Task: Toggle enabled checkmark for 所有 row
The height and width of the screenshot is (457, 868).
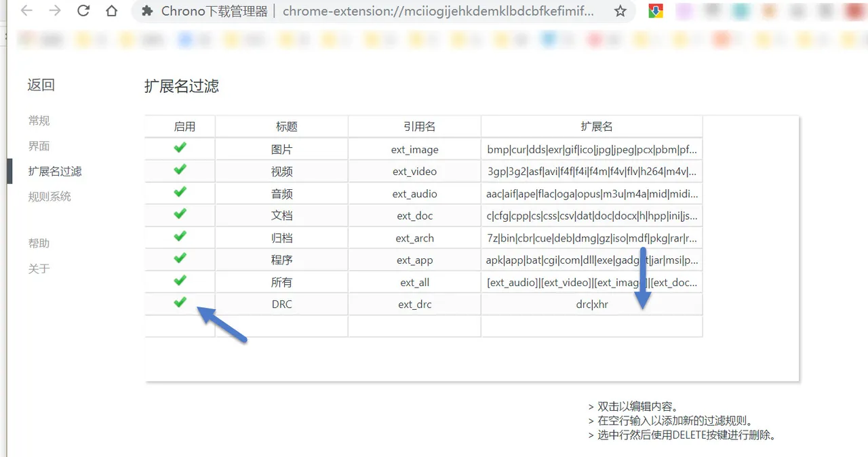Action: point(180,280)
